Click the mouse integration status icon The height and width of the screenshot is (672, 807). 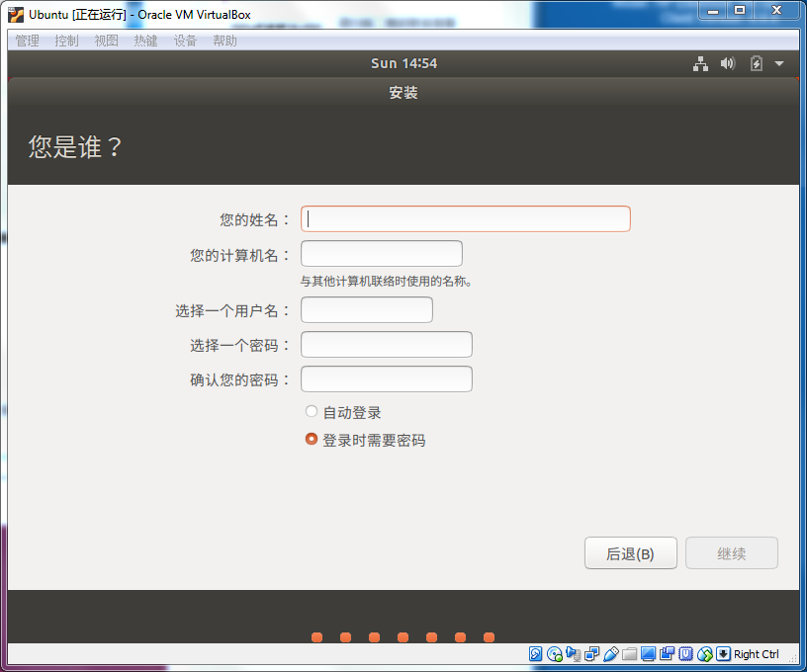pyautogui.click(x=704, y=653)
